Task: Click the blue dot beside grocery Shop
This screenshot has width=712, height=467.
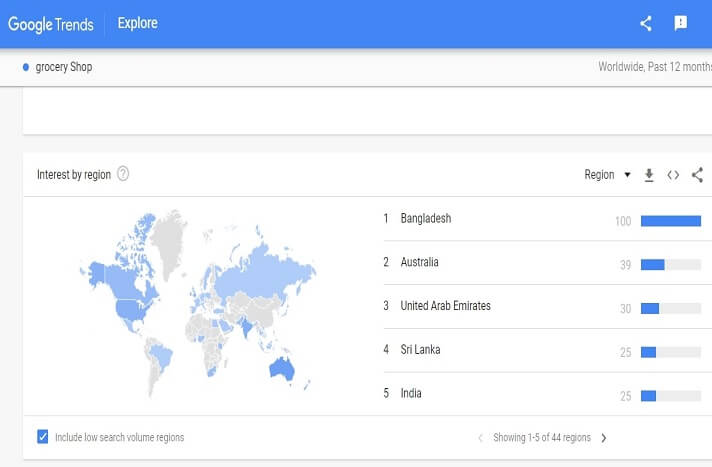Action: pos(26,67)
